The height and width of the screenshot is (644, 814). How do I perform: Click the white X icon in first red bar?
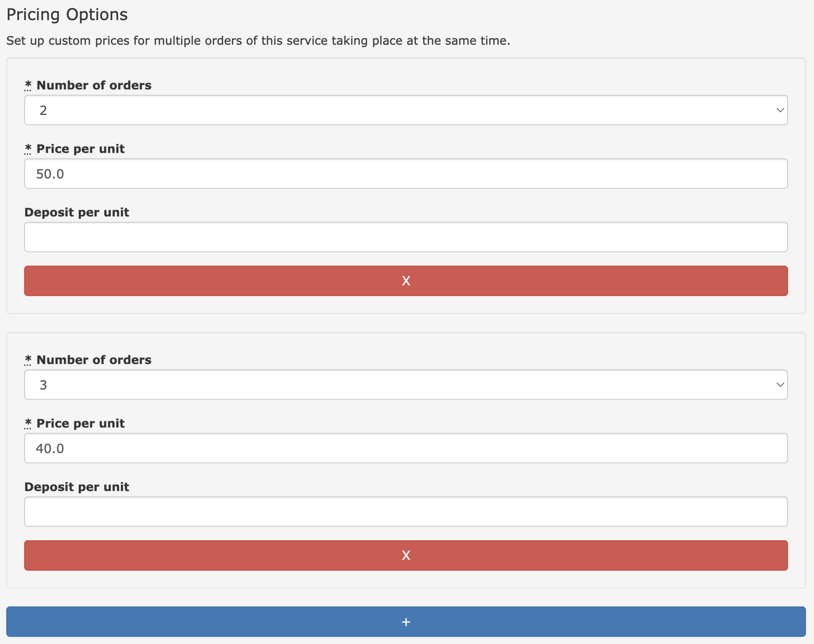click(406, 281)
